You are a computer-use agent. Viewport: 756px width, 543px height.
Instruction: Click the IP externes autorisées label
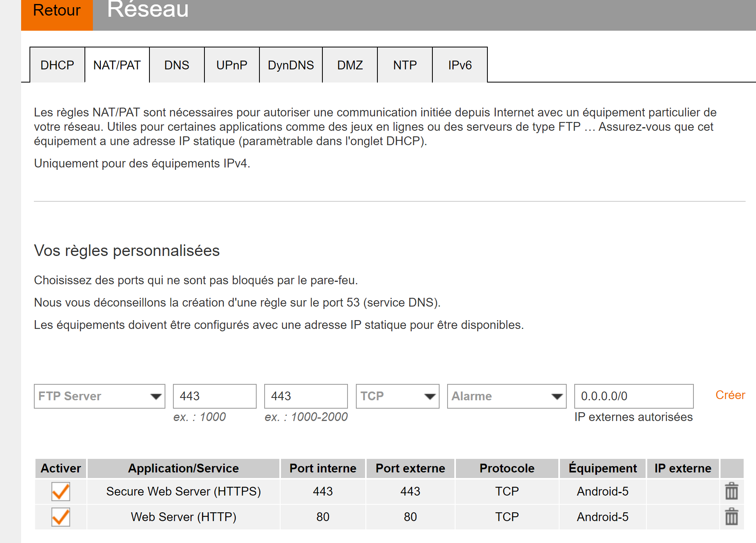pos(634,417)
